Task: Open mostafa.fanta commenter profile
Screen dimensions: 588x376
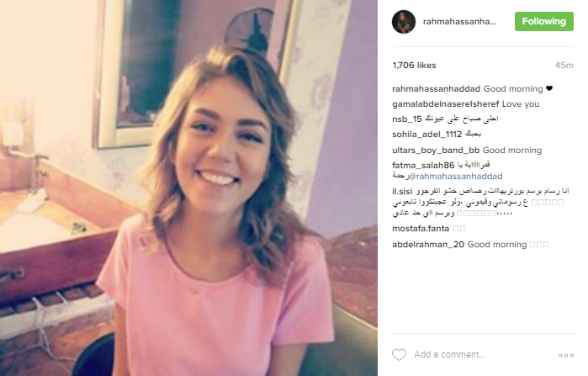Action: pyautogui.click(x=421, y=228)
